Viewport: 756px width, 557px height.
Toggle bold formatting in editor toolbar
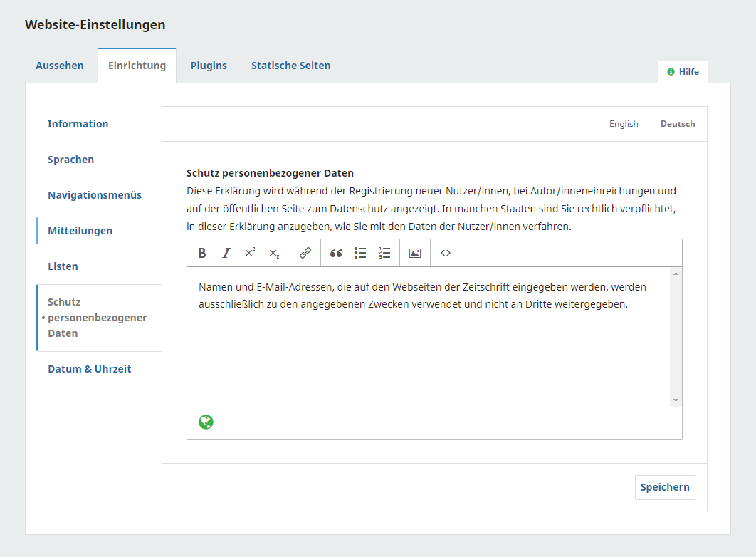tap(202, 253)
